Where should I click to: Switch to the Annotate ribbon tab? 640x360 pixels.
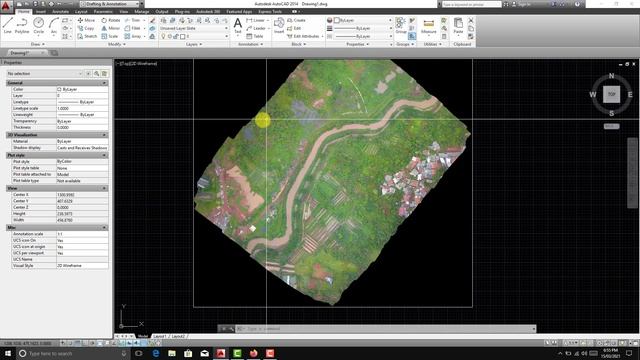(60, 11)
